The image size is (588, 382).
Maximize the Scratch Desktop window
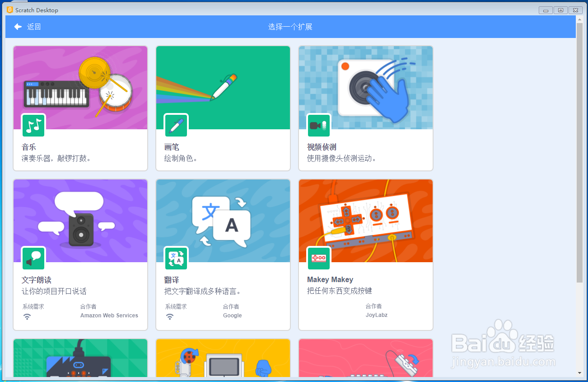pos(560,10)
